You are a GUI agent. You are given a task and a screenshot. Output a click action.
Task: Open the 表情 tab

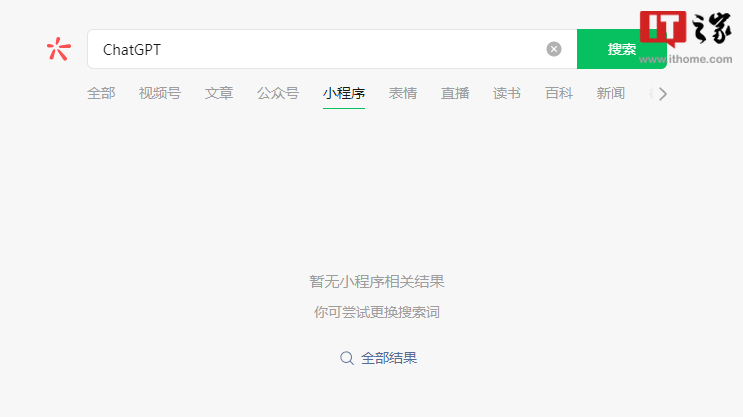[x=403, y=93]
